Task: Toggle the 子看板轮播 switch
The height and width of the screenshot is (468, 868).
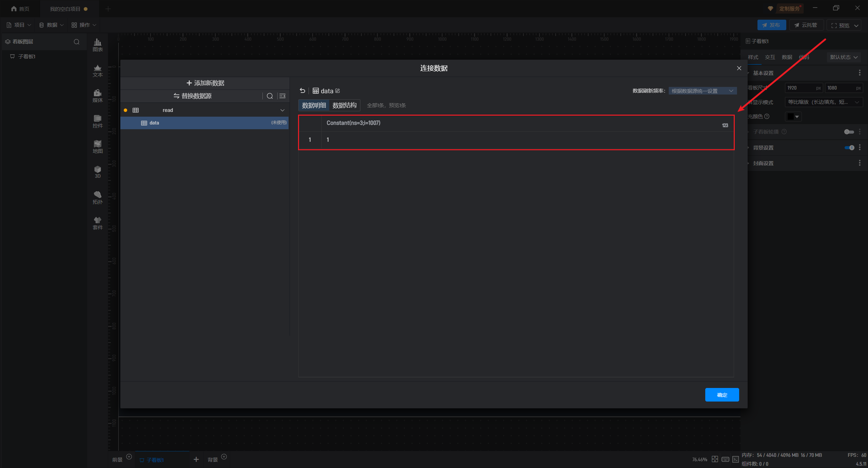Action: pyautogui.click(x=849, y=132)
